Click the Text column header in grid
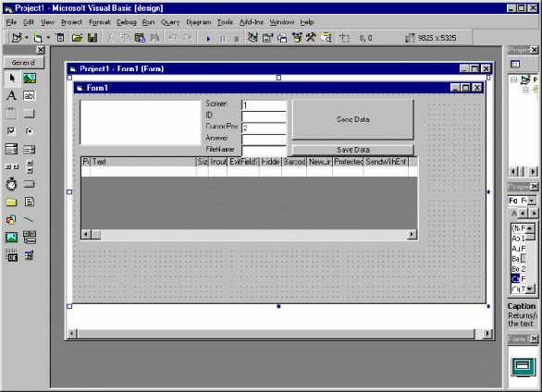This screenshot has width=542, height=392. 143,162
